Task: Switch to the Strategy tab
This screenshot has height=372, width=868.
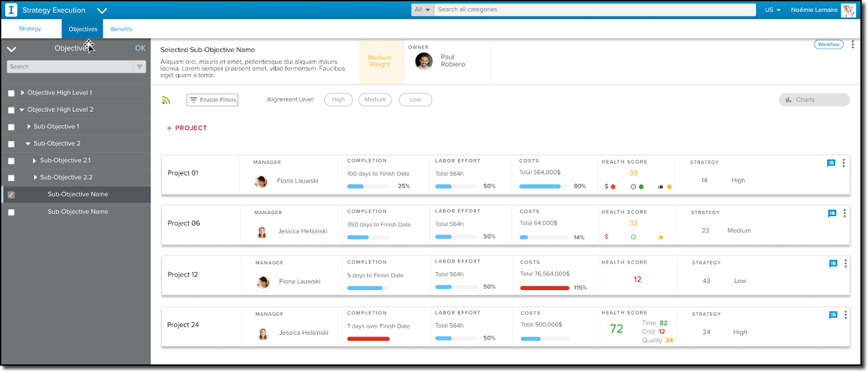Action: pos(30,29)
